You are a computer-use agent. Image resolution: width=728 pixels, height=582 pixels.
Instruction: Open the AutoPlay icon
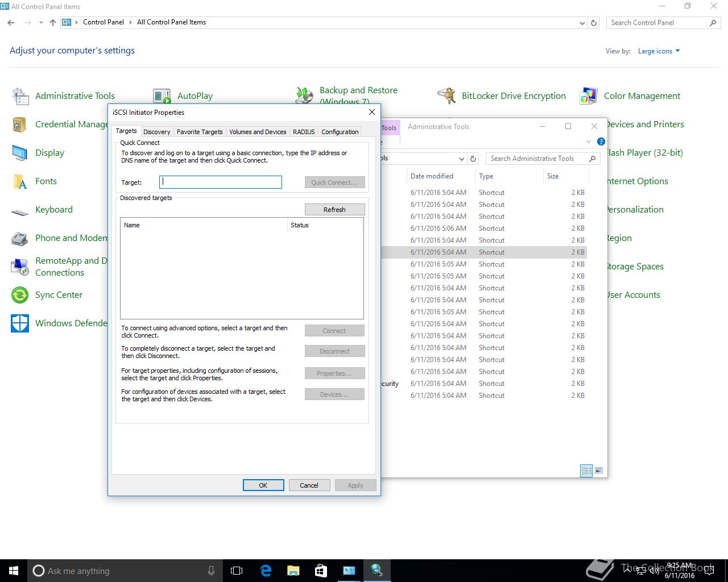[162, 96]
